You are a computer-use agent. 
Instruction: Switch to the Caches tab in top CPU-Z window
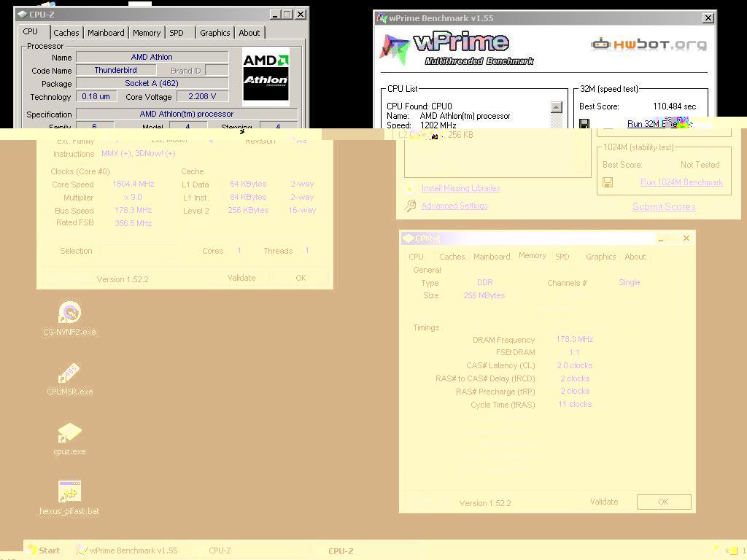click(x=66, y=33)
